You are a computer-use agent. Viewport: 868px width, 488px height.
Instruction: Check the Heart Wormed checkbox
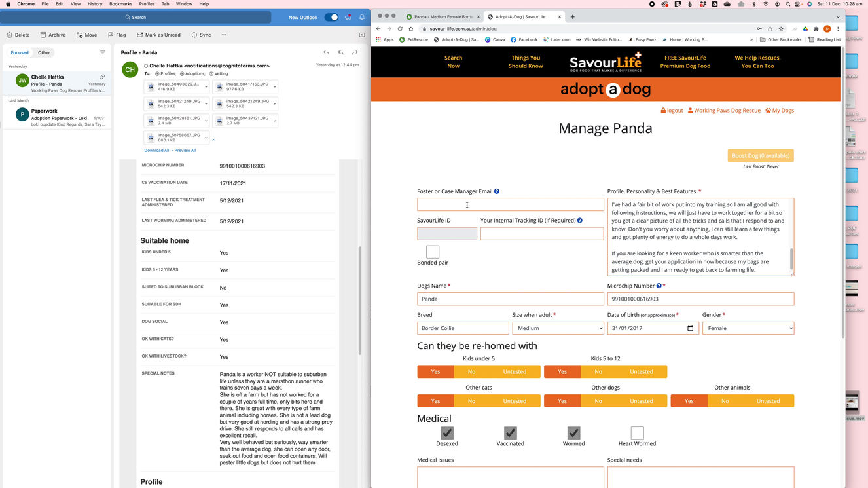pos(637,433)
